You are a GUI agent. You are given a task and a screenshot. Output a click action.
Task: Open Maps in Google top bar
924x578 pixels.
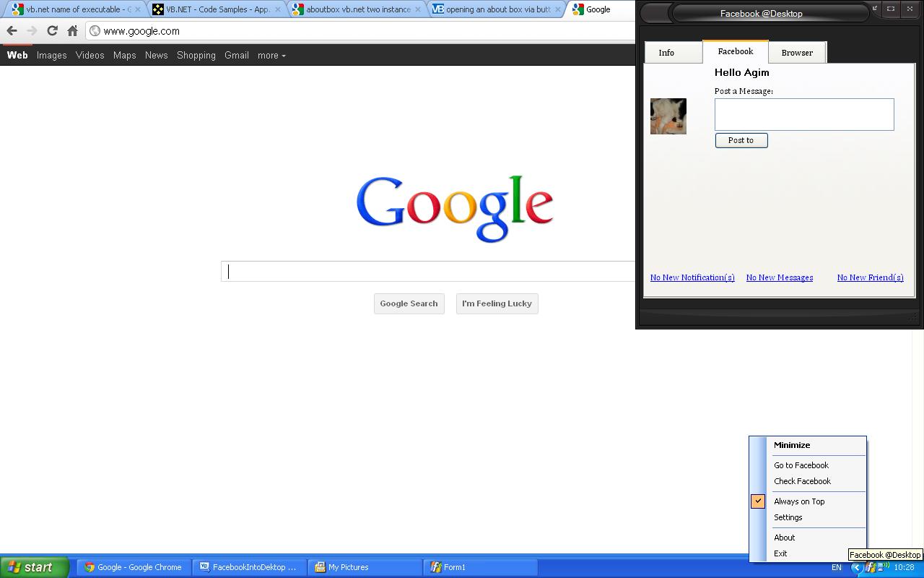pyautogui.click(x=125, y=56)
